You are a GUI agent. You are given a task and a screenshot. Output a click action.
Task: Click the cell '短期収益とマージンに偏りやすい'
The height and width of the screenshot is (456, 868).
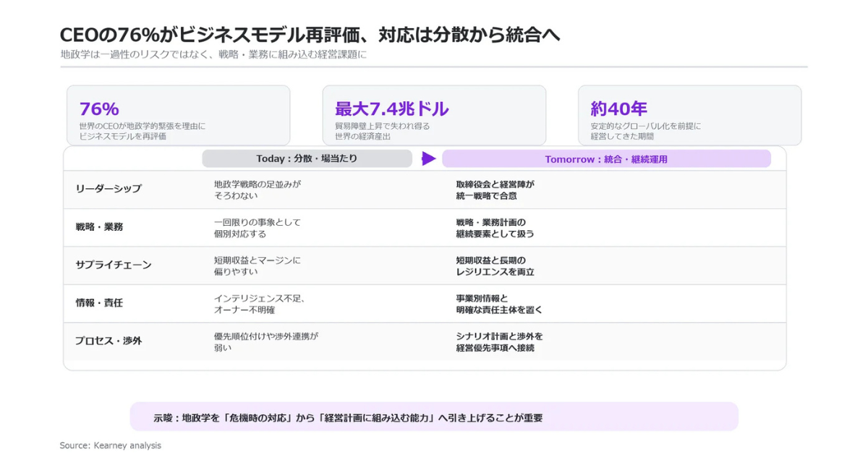(x=257, y=266)
